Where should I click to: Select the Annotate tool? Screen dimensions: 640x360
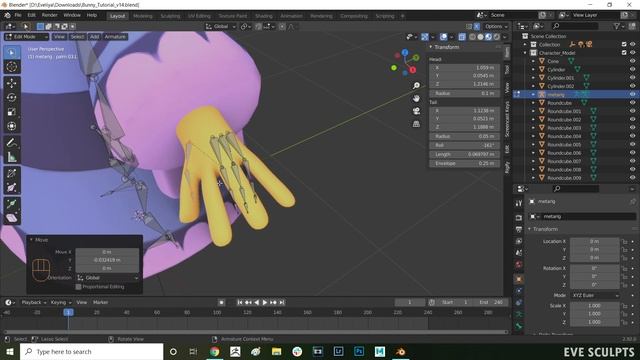click(x=11, y=142)
